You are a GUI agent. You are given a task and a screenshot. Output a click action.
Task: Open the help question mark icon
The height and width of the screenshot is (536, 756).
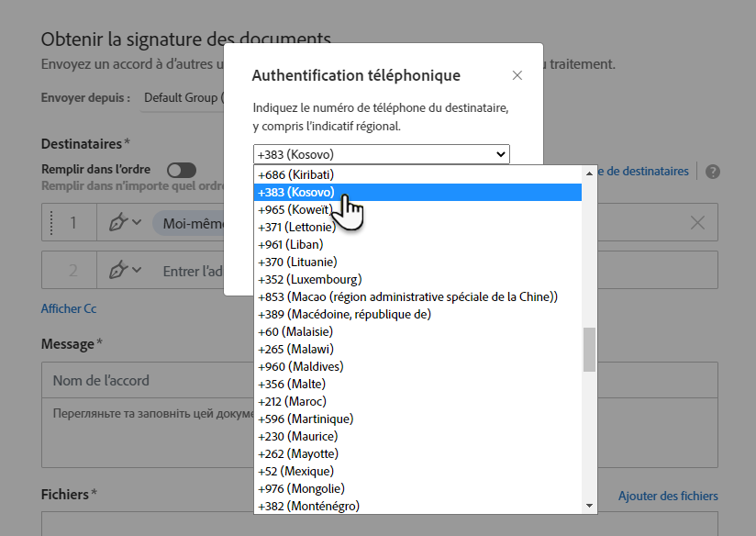tap(713, 172)
